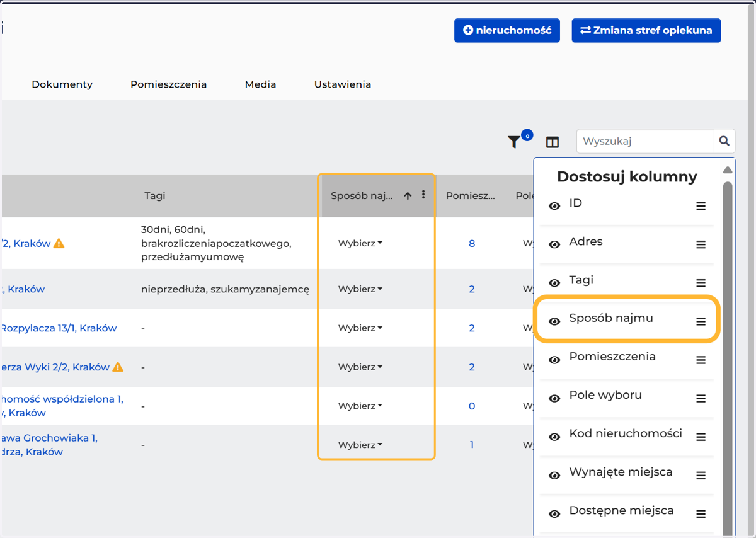Hide the Kod nieruchomości column
The height and width of the screenshot is (538, 756).
(554, 437)
